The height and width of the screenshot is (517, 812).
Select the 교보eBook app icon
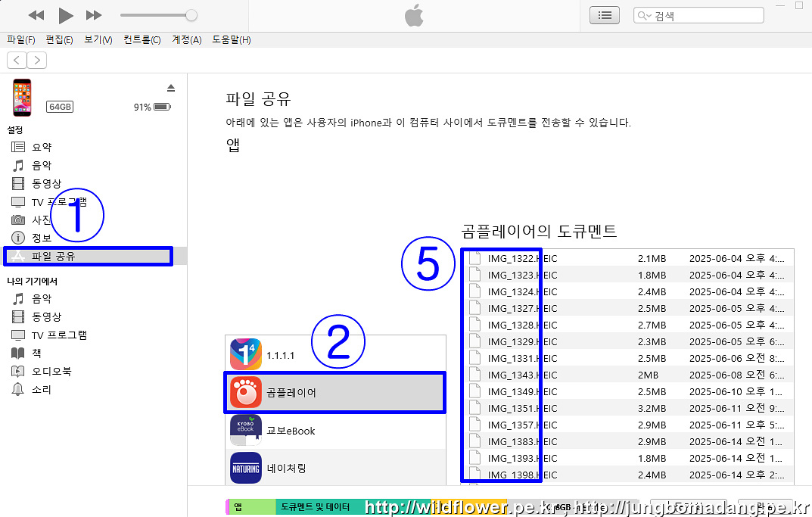click(x=245, y=430)
